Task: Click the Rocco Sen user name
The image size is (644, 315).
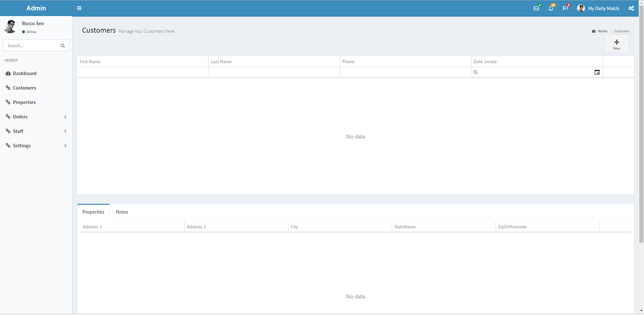Action: (x=33, y=24)
